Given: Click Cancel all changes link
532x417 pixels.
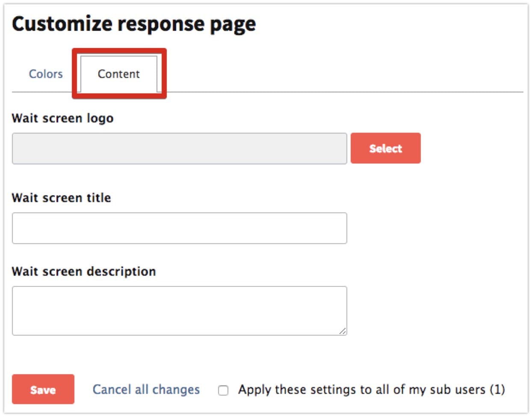Looking at the screenshot, I should tap(146, 390).
